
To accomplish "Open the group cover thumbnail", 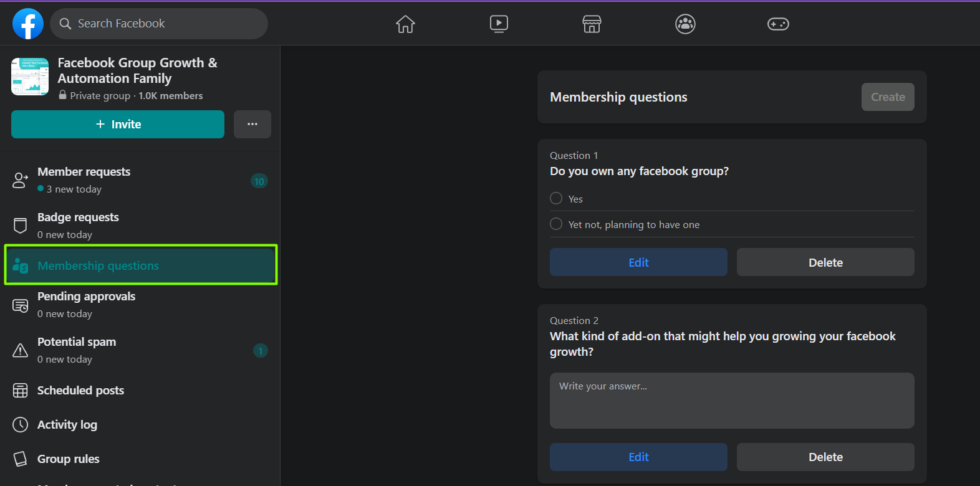I will click(x=30, y=77).
